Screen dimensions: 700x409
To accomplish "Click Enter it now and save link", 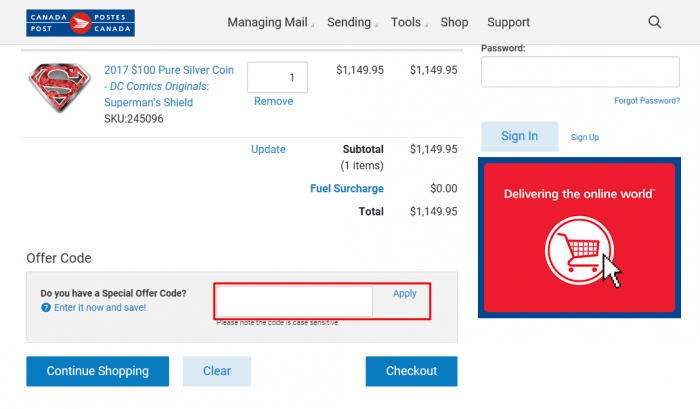I will pos(100,308).
